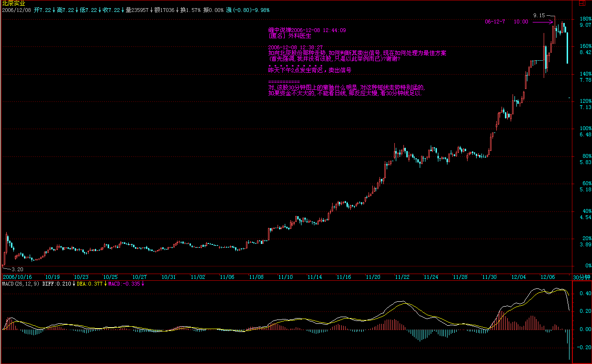Image resolution: width=592 pixels, height=364 pixels.
Task: Click the MACD(26,12,9) indicator label
Action: 21,284
